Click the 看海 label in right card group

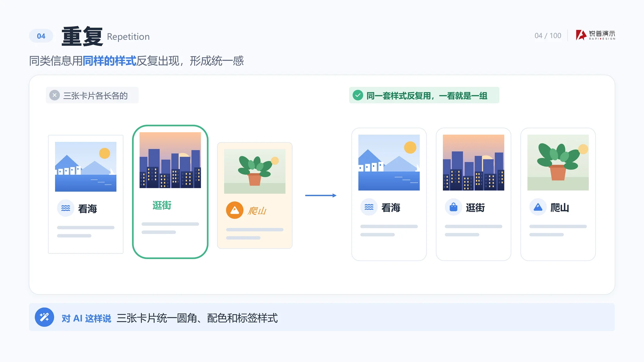coord(391,208)
